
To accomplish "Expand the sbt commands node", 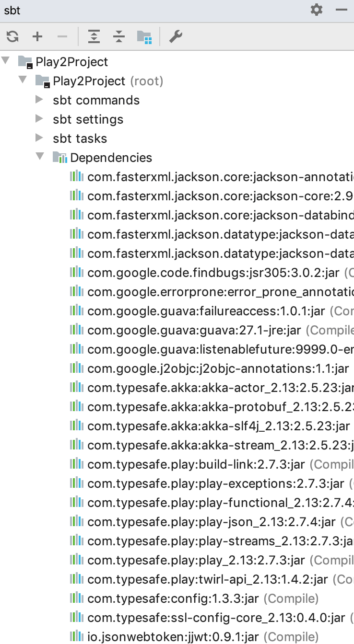I will click(x=40, y=100).
